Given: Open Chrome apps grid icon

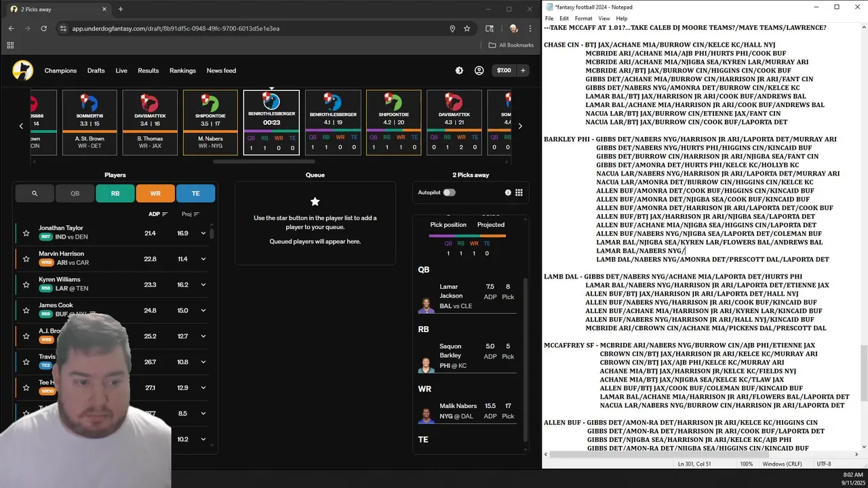Looking at the screenshot, I should [x=10, y=45].
